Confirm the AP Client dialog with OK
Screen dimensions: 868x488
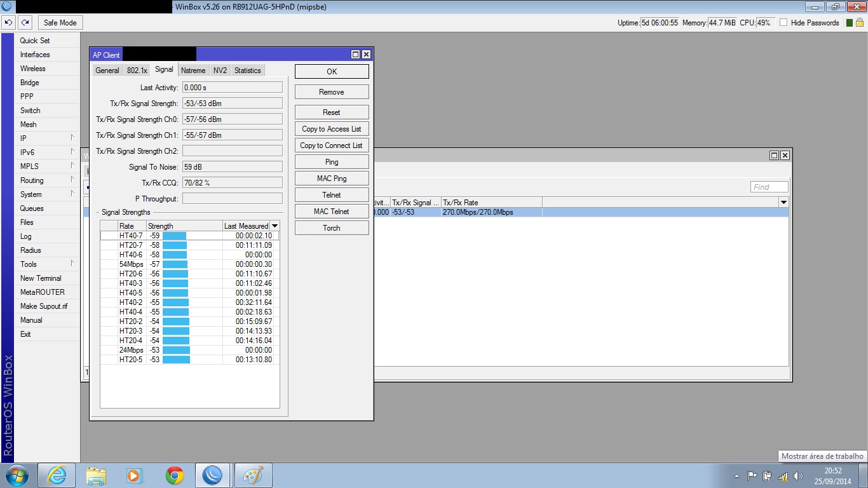(x=332, y=72)
